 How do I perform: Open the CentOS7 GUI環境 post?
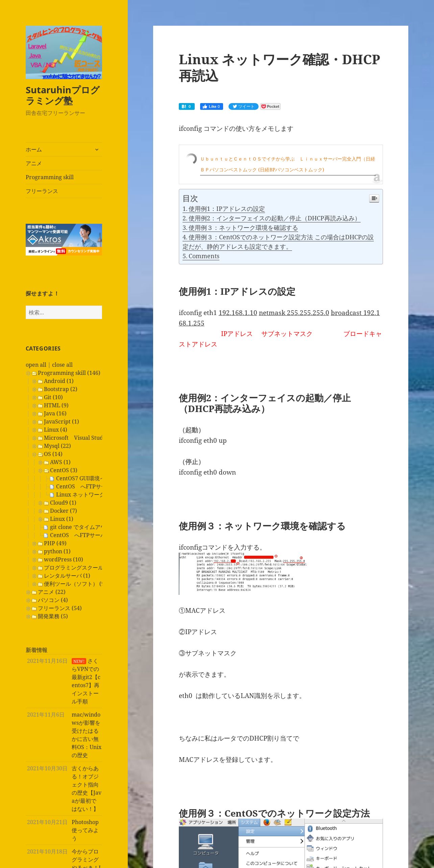pyautogui.click(x=79, y=478)
